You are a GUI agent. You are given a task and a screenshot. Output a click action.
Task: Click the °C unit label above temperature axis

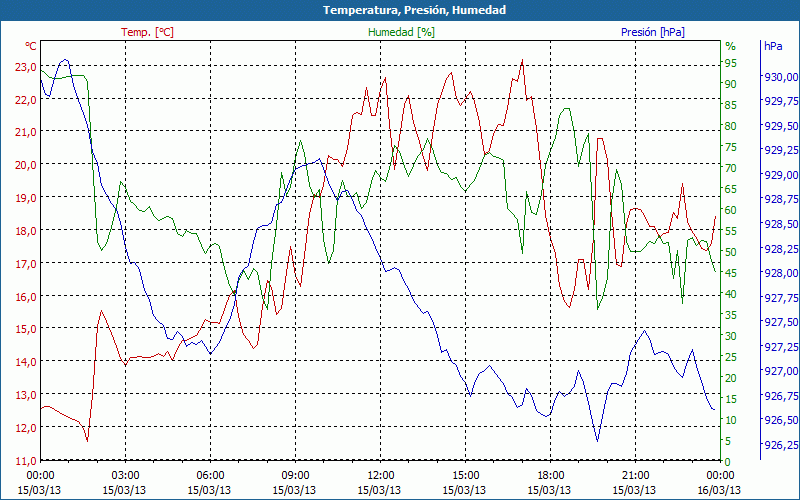31,46
